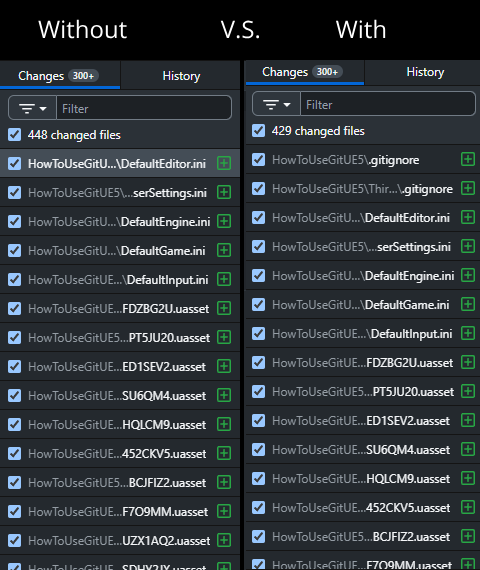The image size is (480, 570).
Task: Open filter options dropdown in With panel
Action: click(x=277, y=104)
